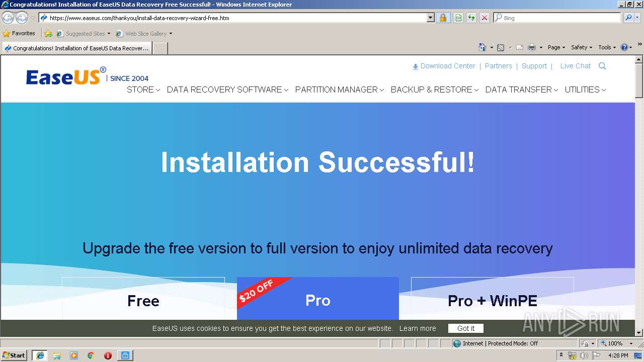Open the Tools menu
This screenshot has width=644, height=362.
607,47
